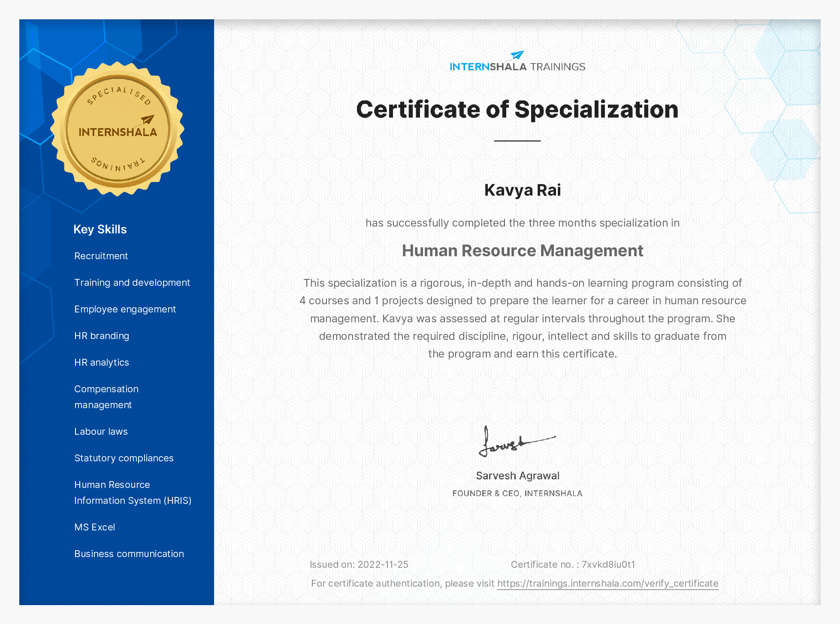This screenshot has width=840, height=624.
Task: Select the Employee engagement skill
Action: click(x=125, y=309)
